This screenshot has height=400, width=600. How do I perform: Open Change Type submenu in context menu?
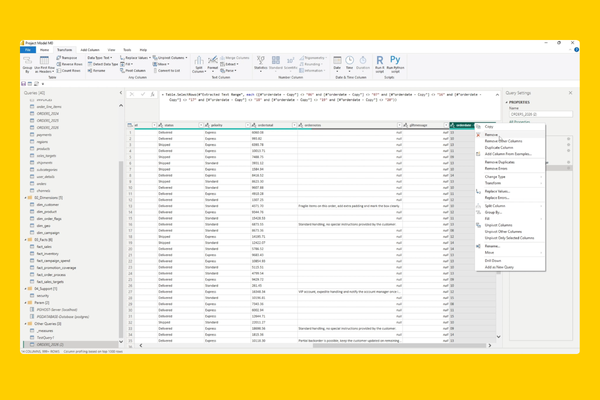click(510, 177)
